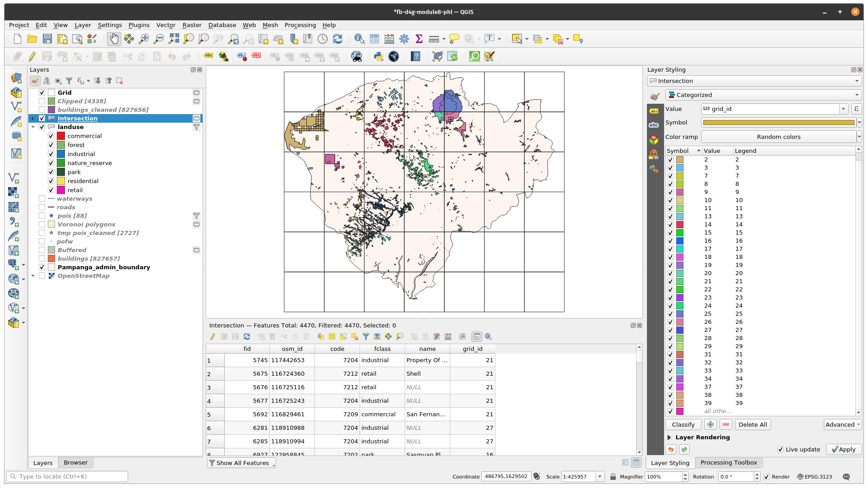Screen dimensions: 868x488
Task: Hide the residential landuse category
Action: tap(51, 181)
